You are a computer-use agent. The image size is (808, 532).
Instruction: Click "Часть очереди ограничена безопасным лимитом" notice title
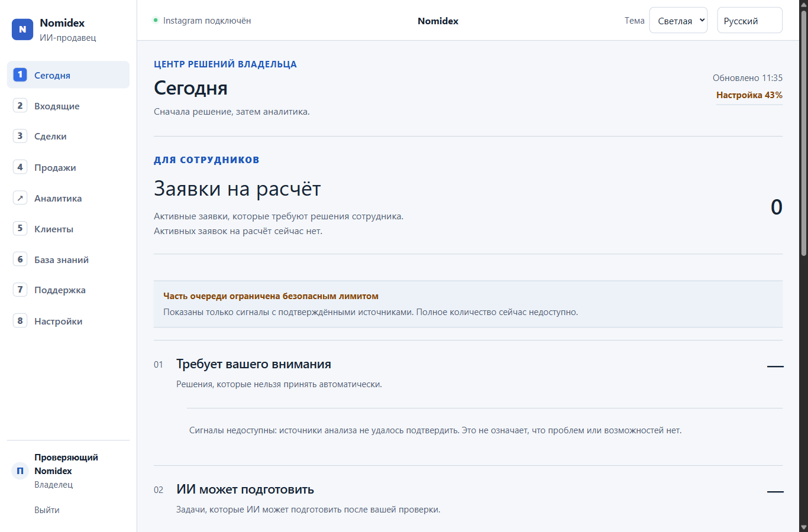click(x=271, y=296)
